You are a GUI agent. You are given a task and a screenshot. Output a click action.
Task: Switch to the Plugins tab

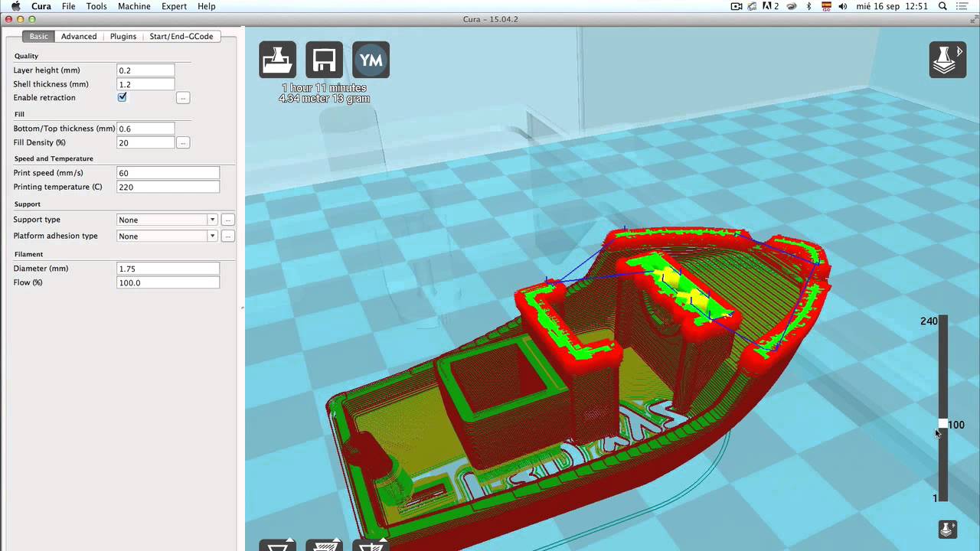coord(123,36)
